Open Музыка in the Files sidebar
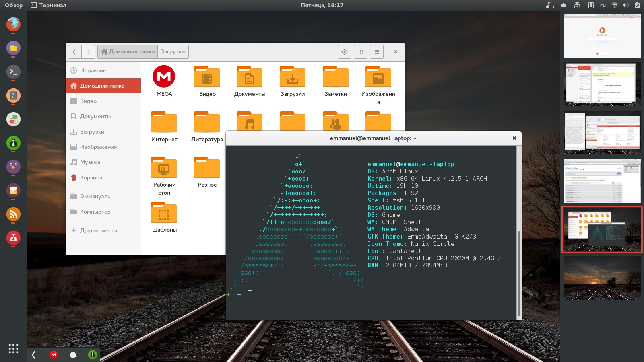The width and height of the screenshot is (644, 362). point(103,162)
